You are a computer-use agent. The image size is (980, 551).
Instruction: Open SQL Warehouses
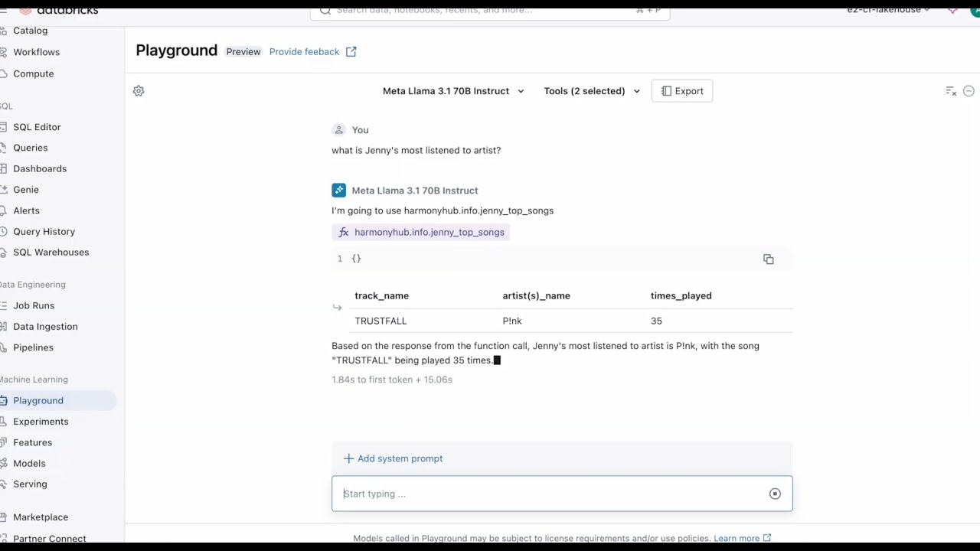pyautogui.click(x=51, y=252)
